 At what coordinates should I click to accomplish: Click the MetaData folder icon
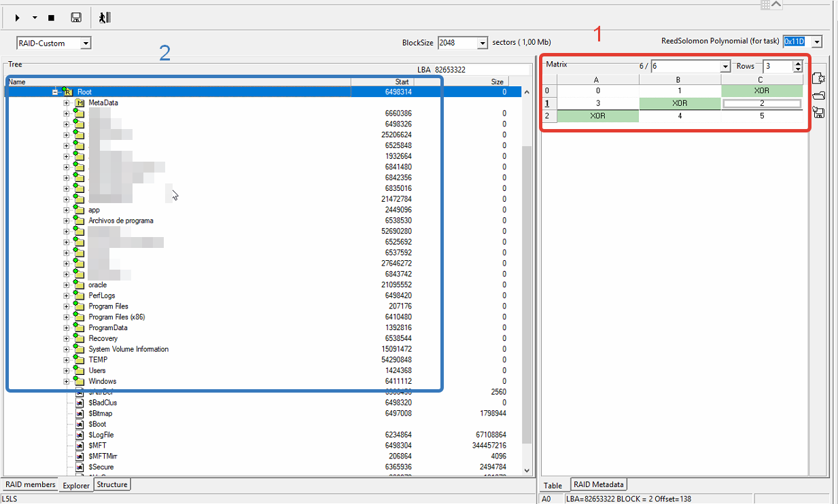pyautogui.click(x=79, y=103)
